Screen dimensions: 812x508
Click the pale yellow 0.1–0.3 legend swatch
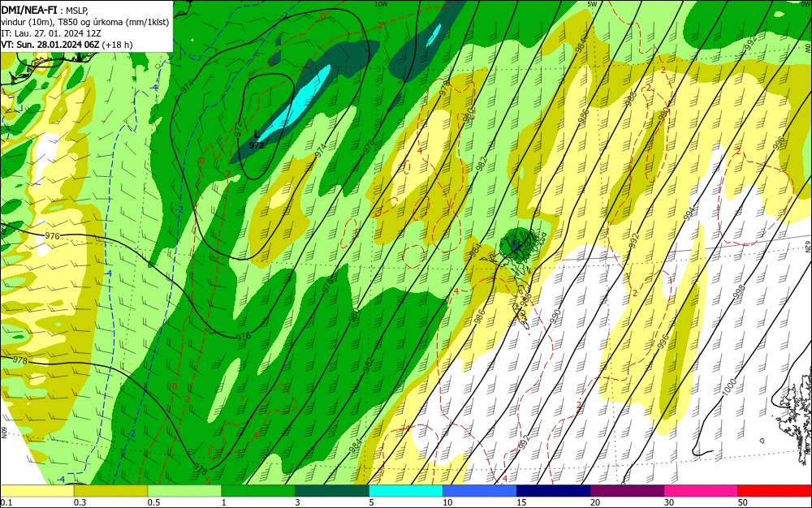37,491
